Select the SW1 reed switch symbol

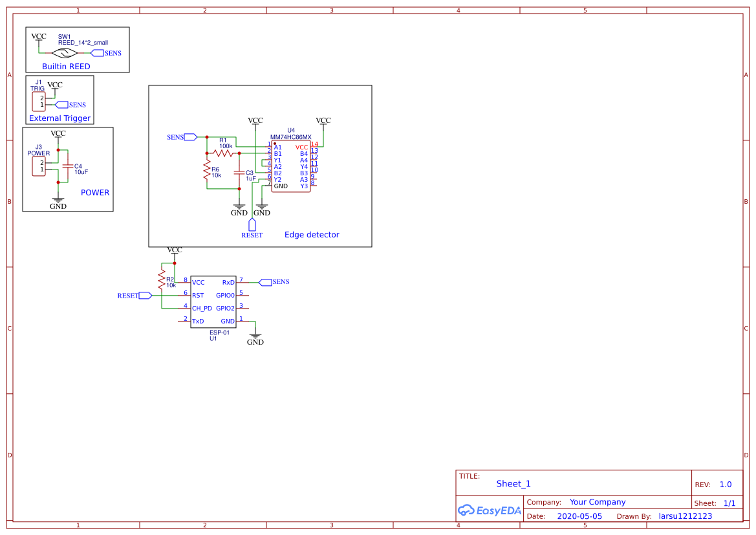(x=65, y=53)
